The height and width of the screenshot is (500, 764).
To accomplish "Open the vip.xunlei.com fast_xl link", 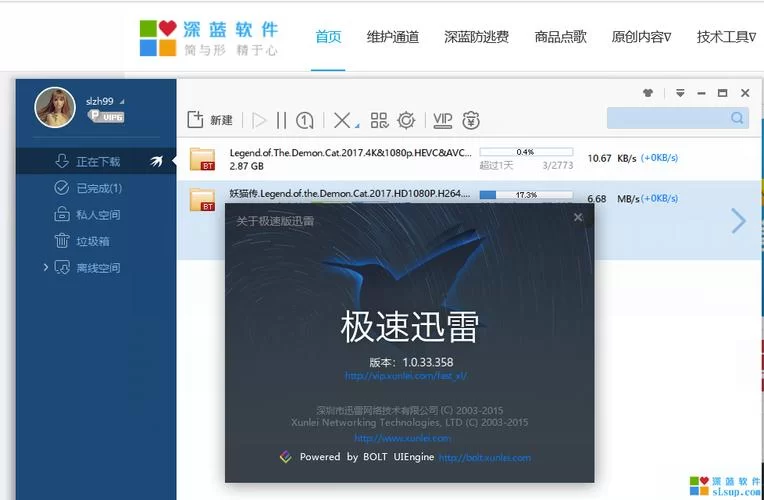I will pyautogui.click(x=406, y=376).
